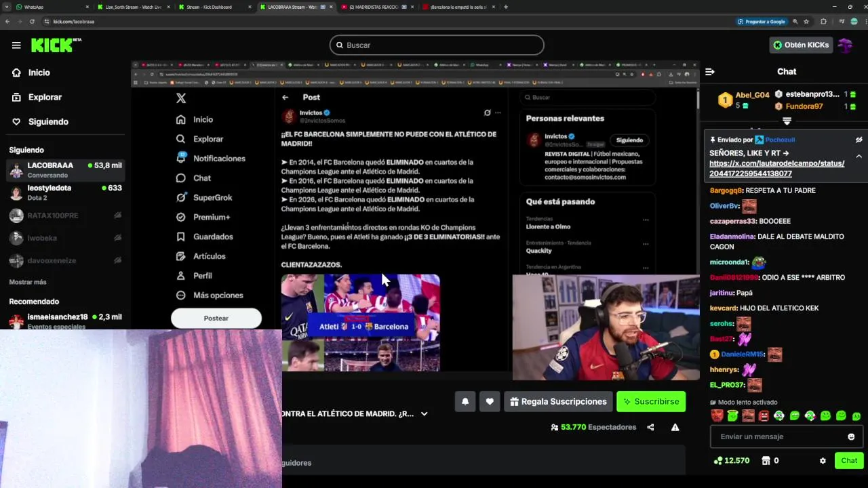Focus the Buscar search field
The image size is (868, 488).
437,45
